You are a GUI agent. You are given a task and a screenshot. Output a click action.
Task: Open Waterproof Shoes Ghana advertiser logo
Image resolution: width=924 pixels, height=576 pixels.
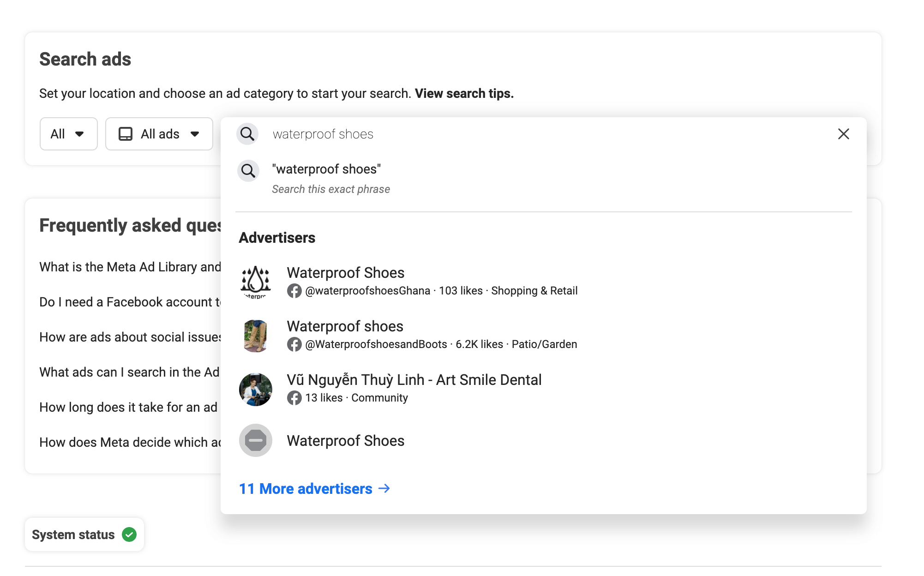256,282
